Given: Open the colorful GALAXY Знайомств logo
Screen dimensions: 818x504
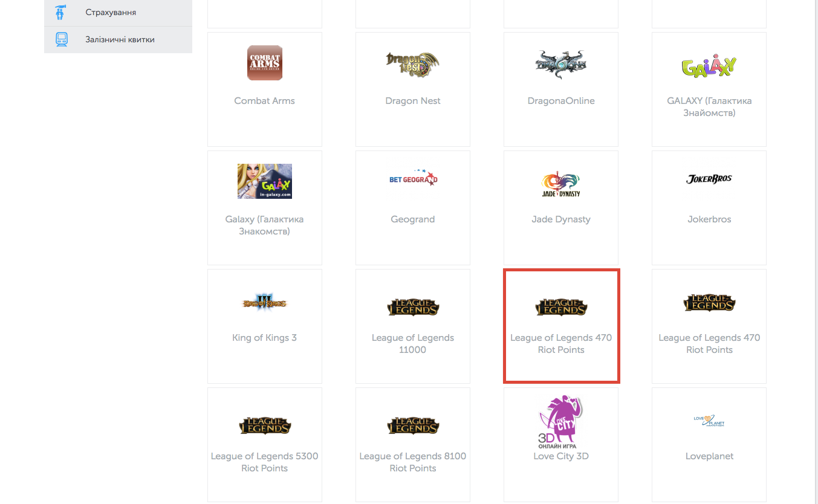Looking at the screenshot, I should (x=709, y=66).
